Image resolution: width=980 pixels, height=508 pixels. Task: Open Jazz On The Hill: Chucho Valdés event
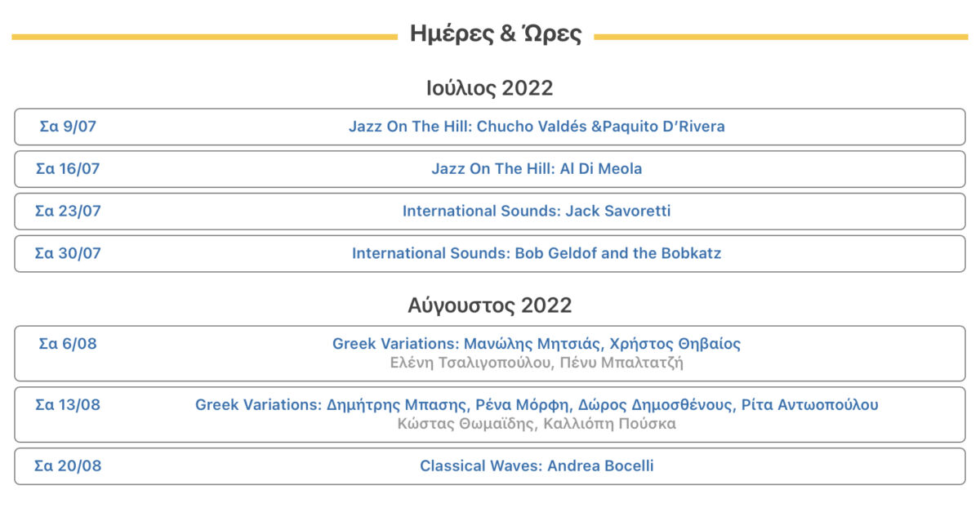[x=536, y=127]
